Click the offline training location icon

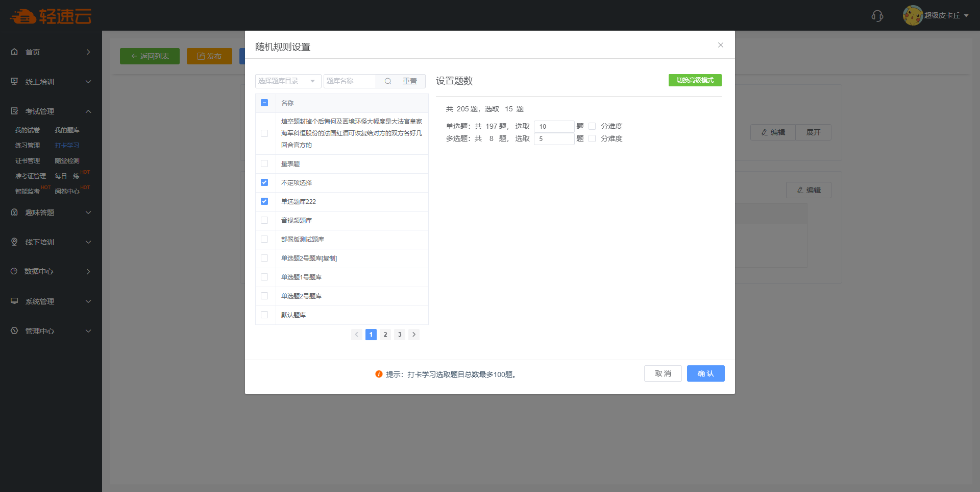[x=14, y=242]
